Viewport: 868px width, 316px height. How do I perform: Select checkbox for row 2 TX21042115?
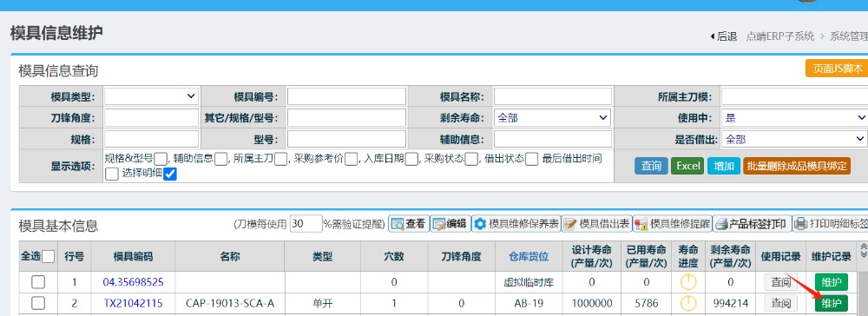[38, 303]
